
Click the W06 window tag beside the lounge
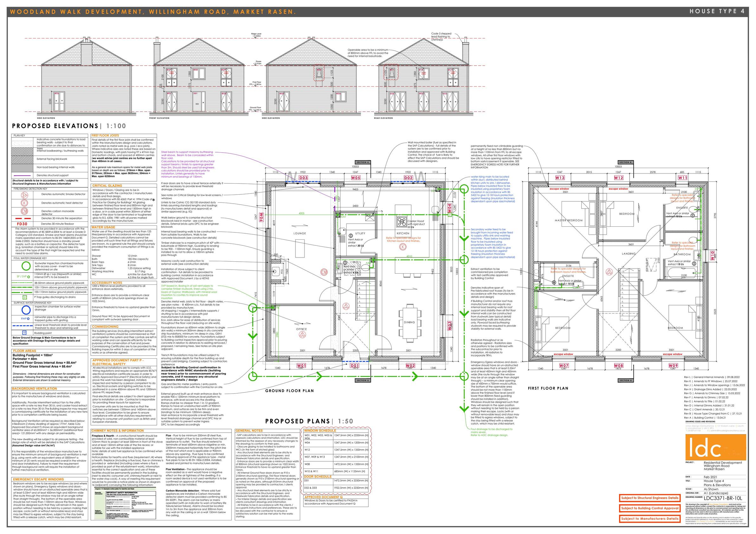pyautogui.click(x=261, y=217)
